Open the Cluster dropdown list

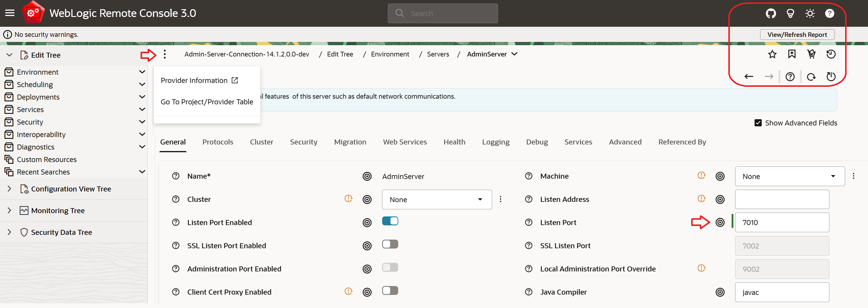[x=437, y=199]
